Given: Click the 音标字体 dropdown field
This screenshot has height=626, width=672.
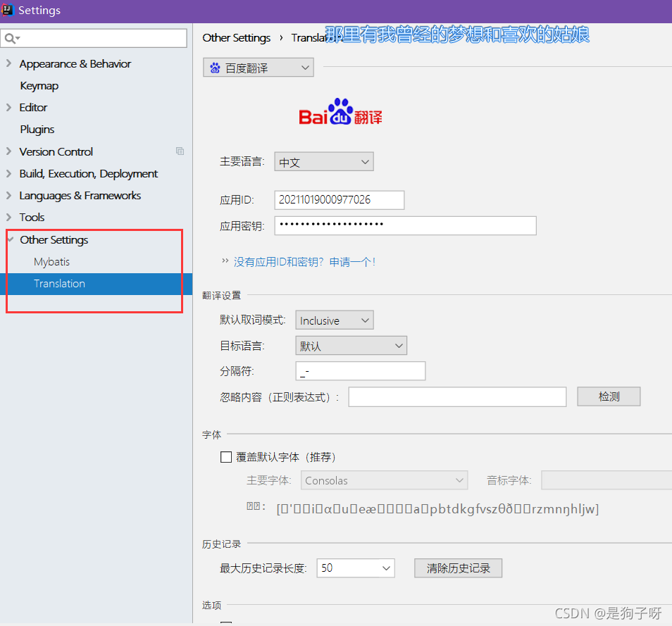Looking at the screenshot, I should pyautogui.click(x=606, y=480).
